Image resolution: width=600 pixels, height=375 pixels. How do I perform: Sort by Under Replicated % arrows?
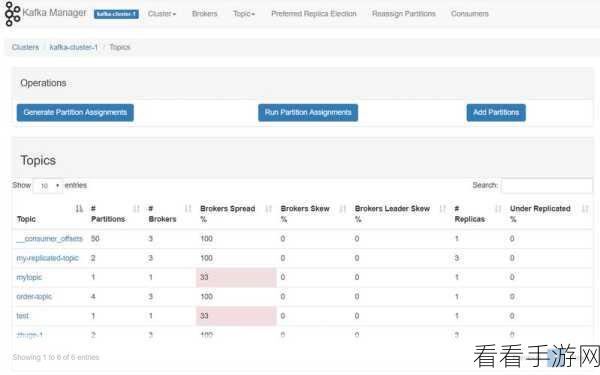click(x=585, y=209)
